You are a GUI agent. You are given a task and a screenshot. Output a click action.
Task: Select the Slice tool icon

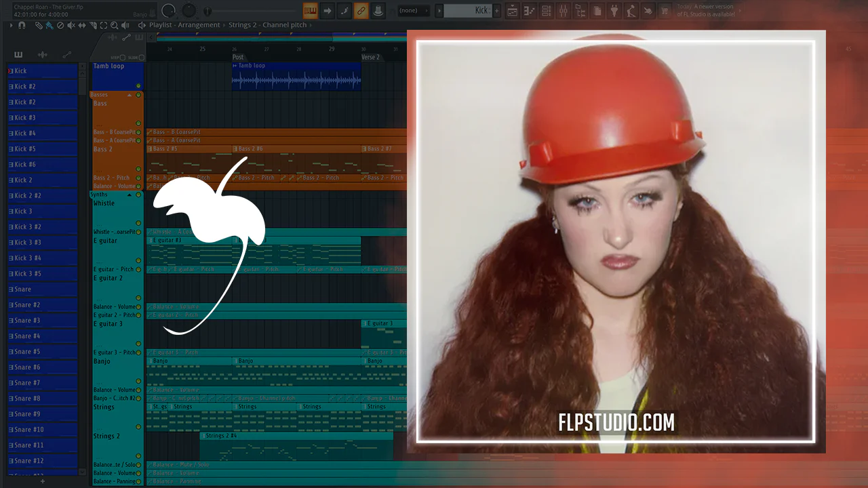tap(93, 25)
